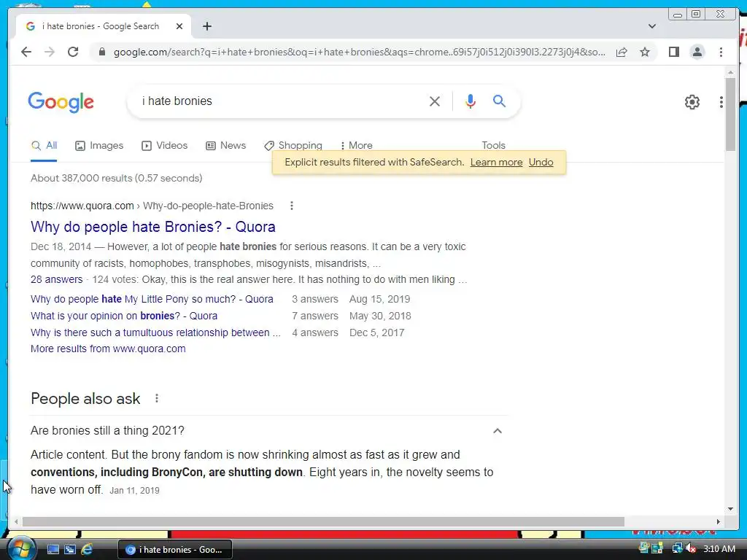Open the People also ask options dots
The height and width of the screenshot is (560, 747).
(x=157, y=398)
